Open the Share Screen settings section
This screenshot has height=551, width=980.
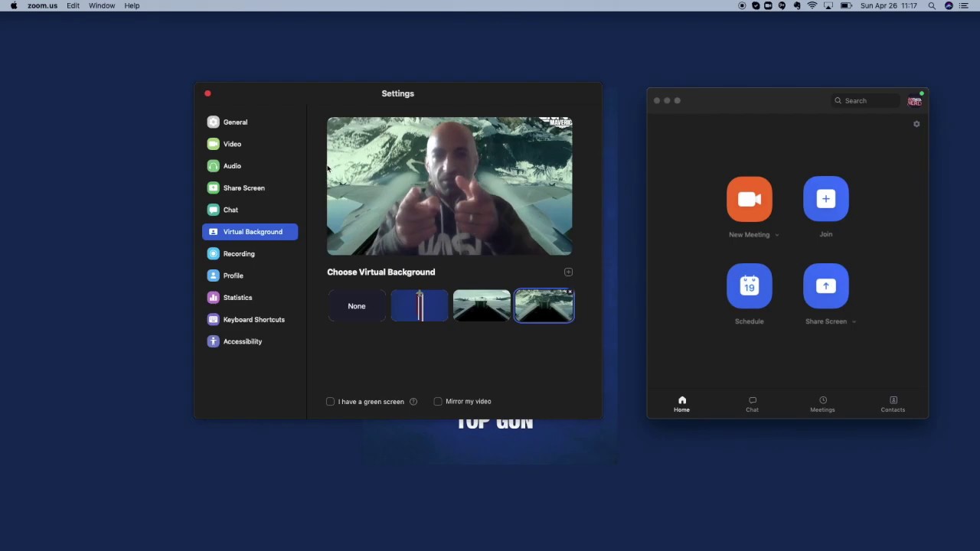pos(250,187)
